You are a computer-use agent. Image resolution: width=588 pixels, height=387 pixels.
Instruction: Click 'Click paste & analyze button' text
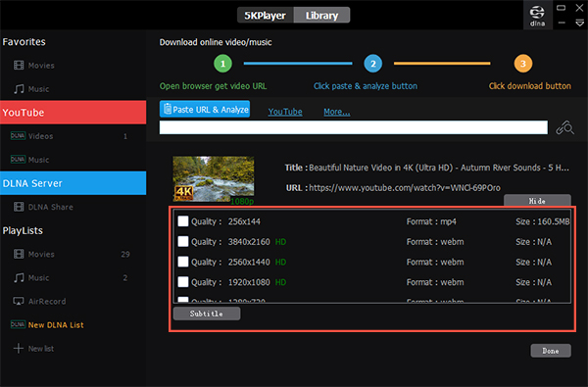366,86
